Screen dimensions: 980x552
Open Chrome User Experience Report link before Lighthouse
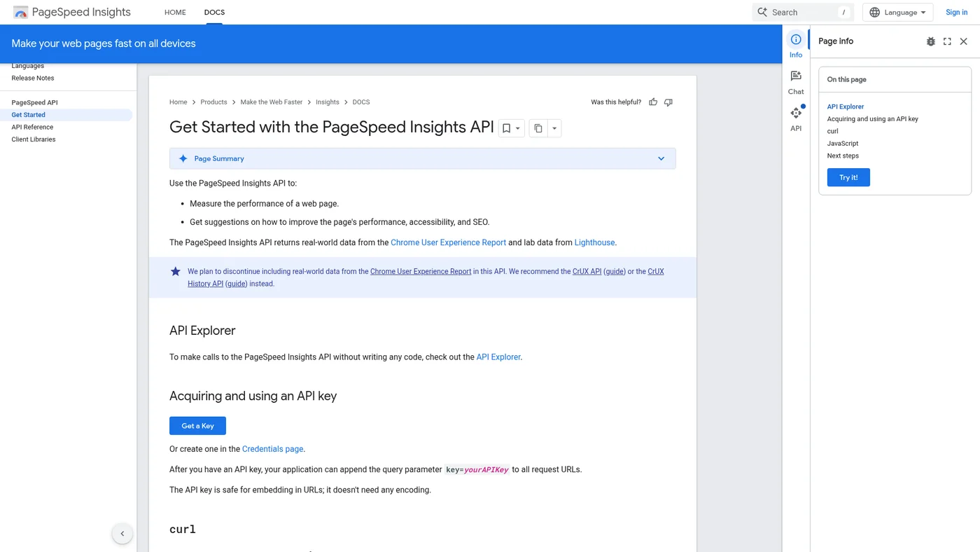(x=448, y=242)
